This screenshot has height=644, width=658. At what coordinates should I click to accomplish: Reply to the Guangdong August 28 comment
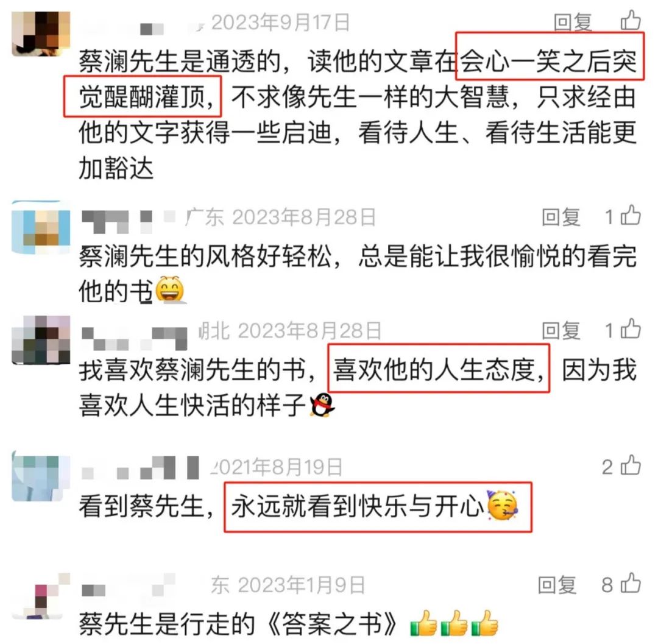(x=561, y=217)
